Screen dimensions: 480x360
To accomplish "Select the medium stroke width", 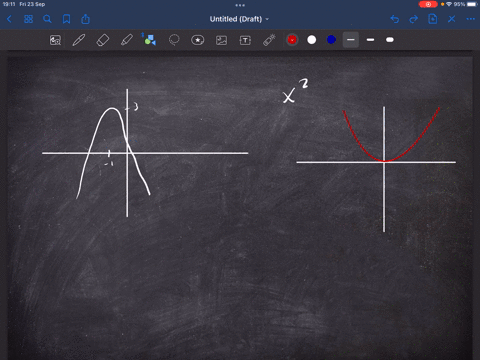I will pyautogui.click(x=370, y=40).
